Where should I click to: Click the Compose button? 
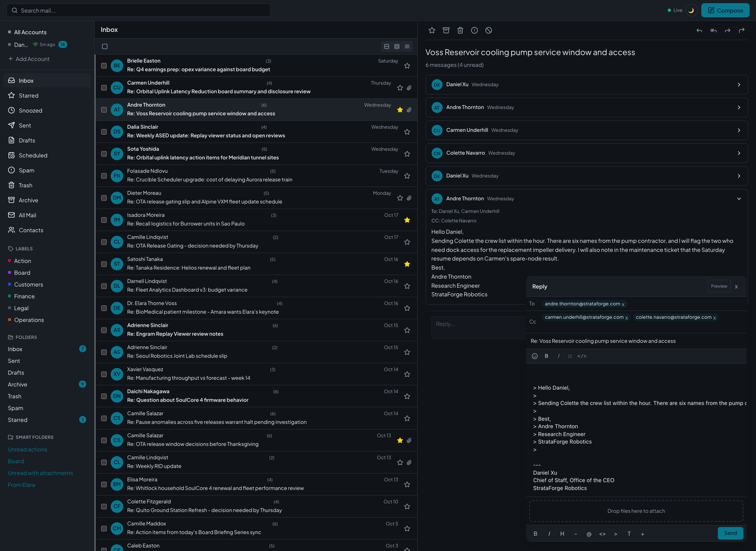coord(725,10)
